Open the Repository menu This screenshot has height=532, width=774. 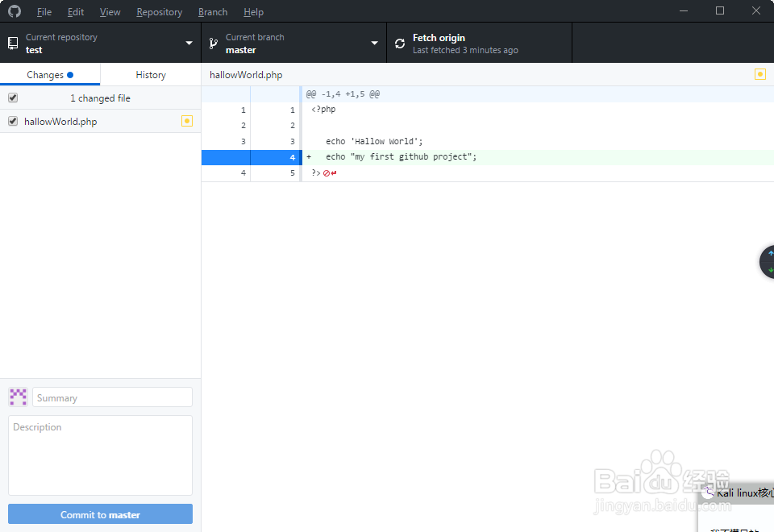pos(159,12)
